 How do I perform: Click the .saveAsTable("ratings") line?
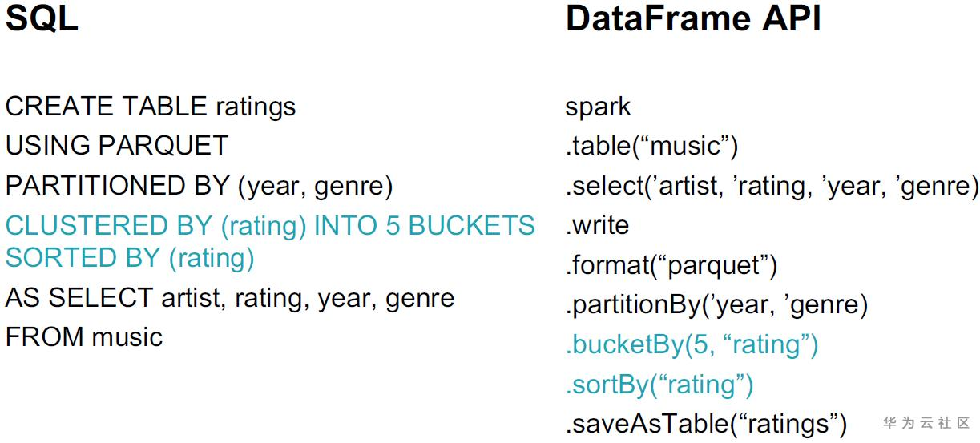tap(706, 424)
